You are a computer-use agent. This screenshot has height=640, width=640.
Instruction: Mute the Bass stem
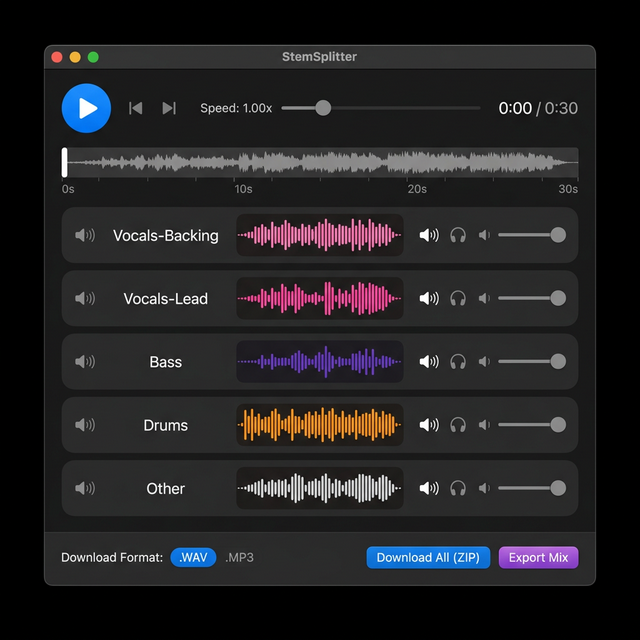point(429,362)
